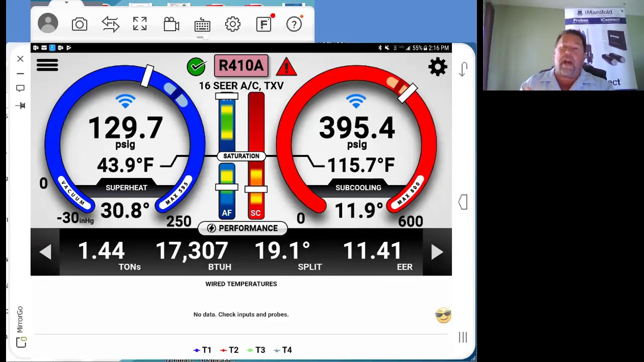The width and height of the screenshot is (644, 362).
Task: Click the AF airflow bar indicator
Action: (227, 192)
